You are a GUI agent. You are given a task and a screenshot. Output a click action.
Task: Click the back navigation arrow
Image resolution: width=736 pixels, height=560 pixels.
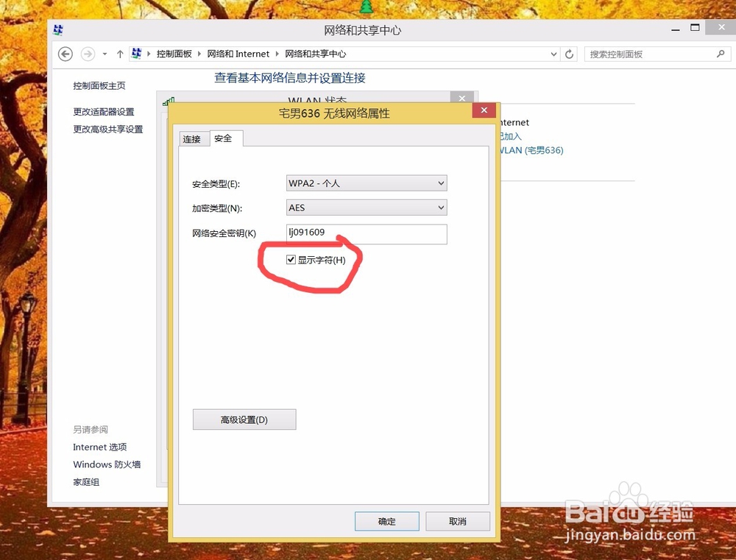[x=65, y=54]
